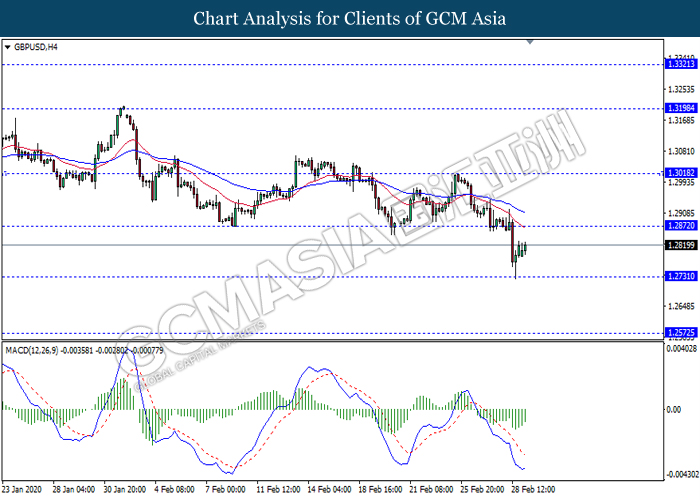Click the horizontal dashed line at 1.31984

(300, 107)
